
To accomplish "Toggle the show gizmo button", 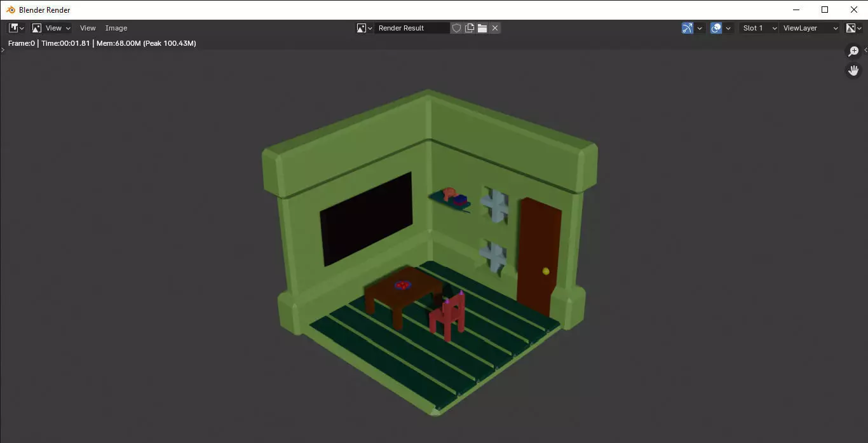I will pos(687,28).
